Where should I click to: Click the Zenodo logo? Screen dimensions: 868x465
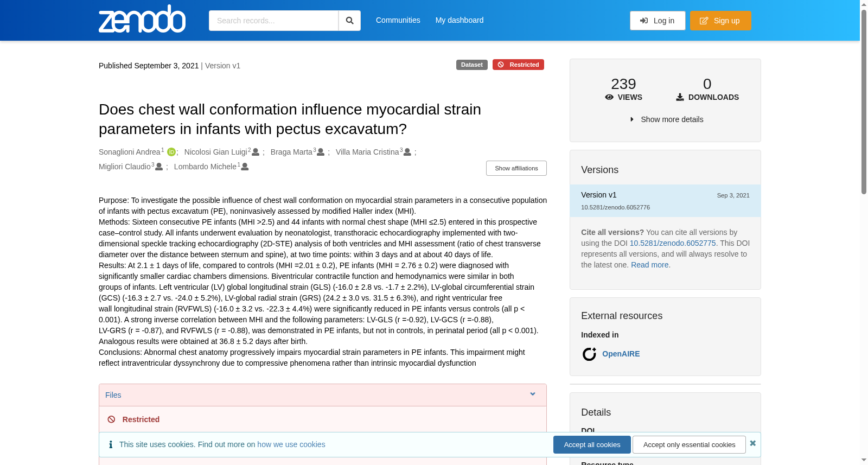pos(142,19)
